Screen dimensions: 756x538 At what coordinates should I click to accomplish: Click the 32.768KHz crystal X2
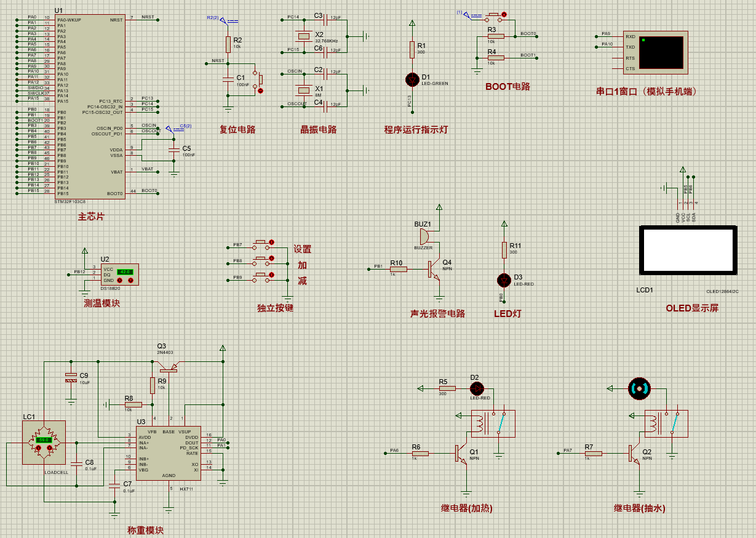(303, 36)
